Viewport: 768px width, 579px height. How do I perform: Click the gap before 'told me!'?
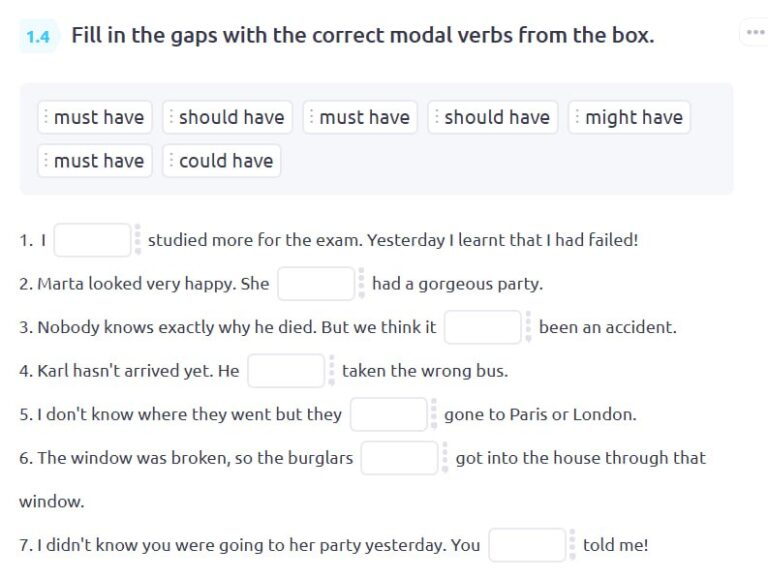(528, 545)
